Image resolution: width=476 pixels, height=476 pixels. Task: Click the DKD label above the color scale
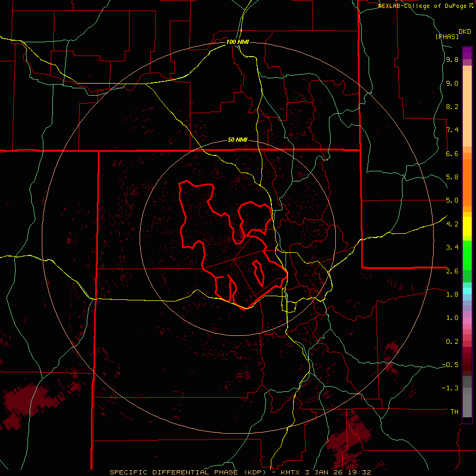465,32
